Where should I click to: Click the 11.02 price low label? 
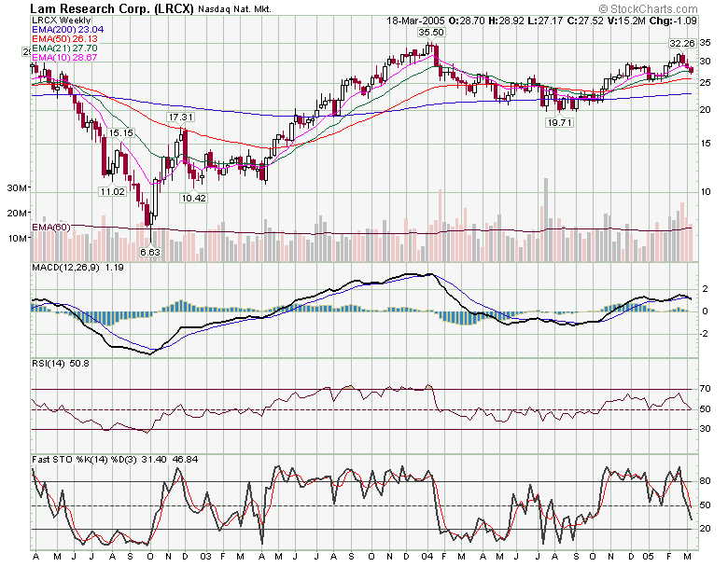[112, 191]
